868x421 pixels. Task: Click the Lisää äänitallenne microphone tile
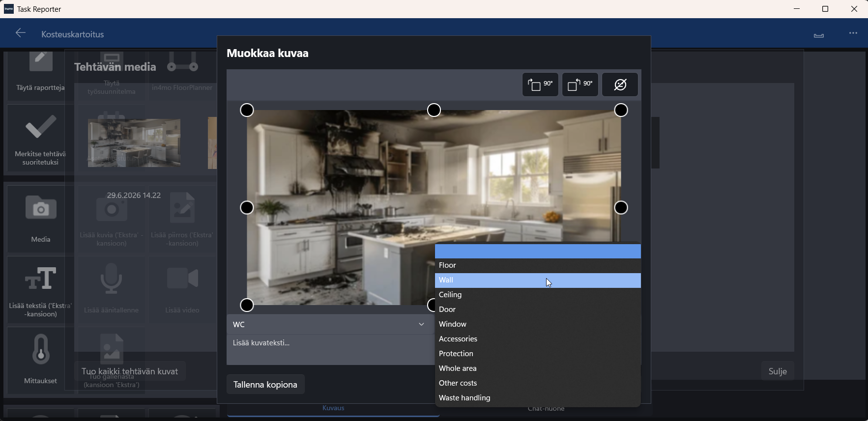pyautogui.click(x=112, y=290)
